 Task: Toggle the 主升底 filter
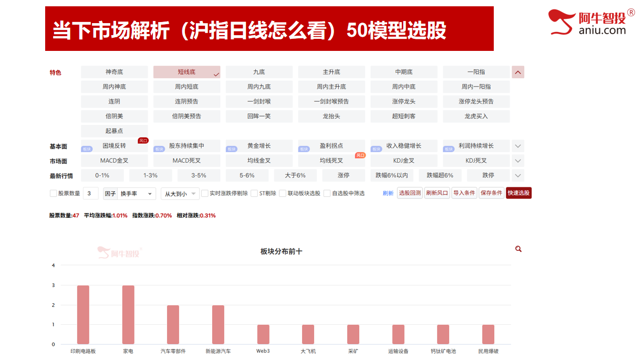(x=331, y=72)
